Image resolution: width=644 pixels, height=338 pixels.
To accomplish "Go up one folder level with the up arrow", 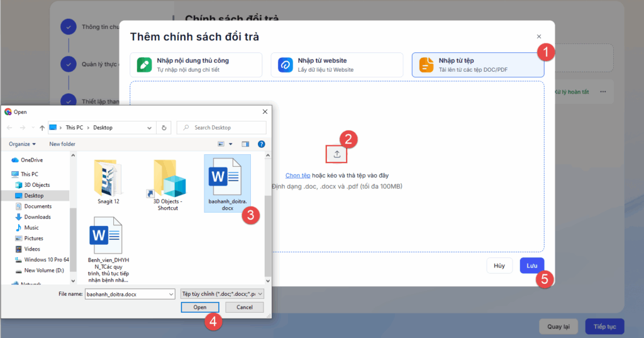I will click(42, 128).
